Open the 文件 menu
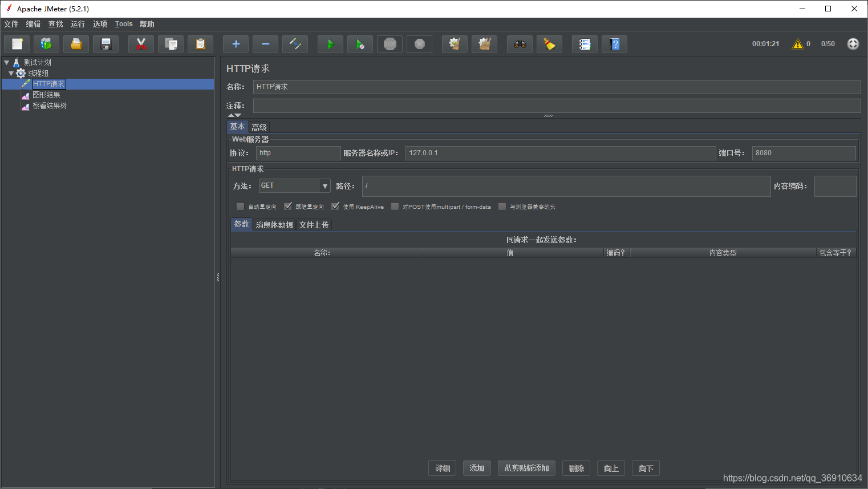 pyautogui.click(x=11, y=24)
